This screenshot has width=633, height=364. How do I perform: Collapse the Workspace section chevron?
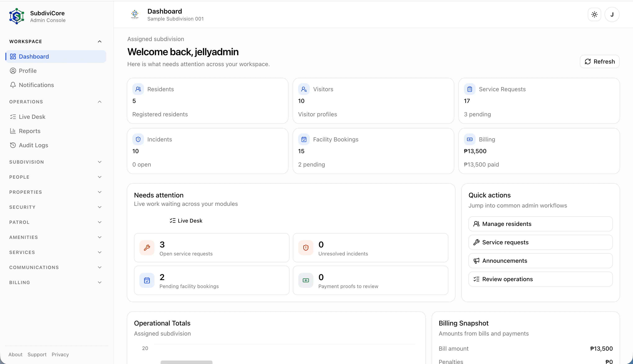(x=100, y=41)
